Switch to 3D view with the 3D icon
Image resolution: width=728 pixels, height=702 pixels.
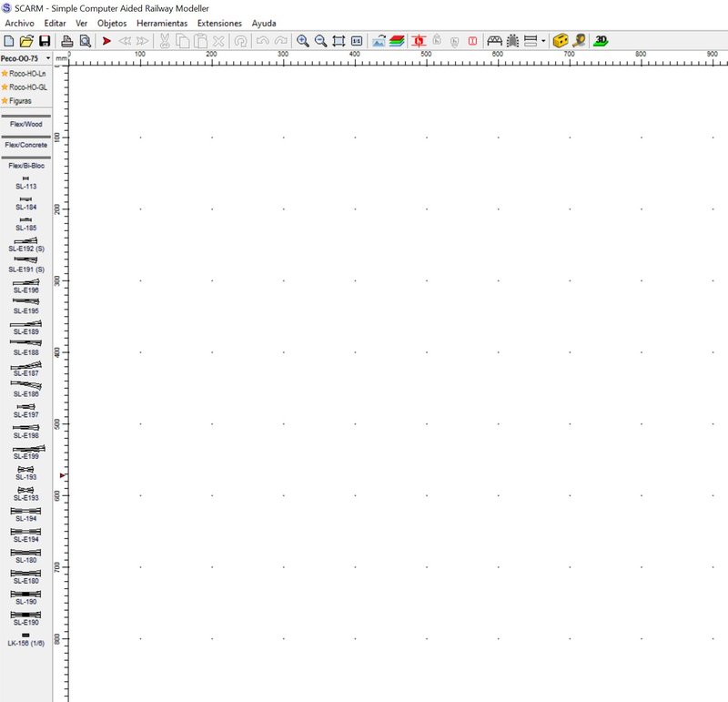(601, 41)
